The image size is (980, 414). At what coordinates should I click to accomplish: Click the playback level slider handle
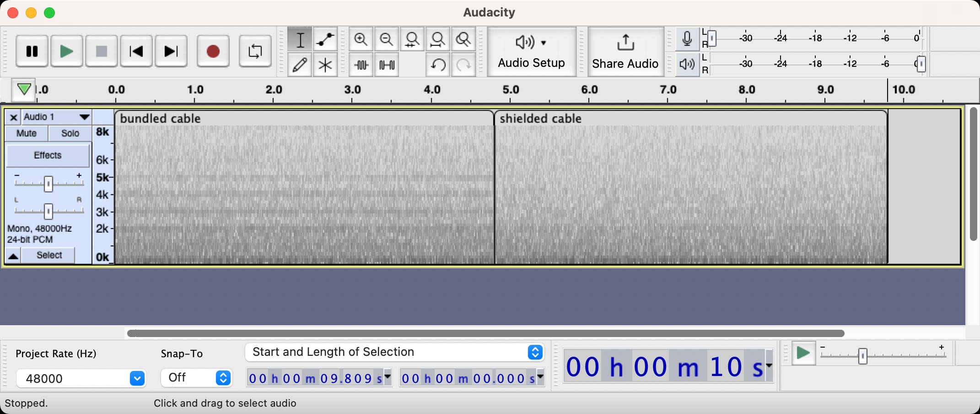(x=921, y=64)
